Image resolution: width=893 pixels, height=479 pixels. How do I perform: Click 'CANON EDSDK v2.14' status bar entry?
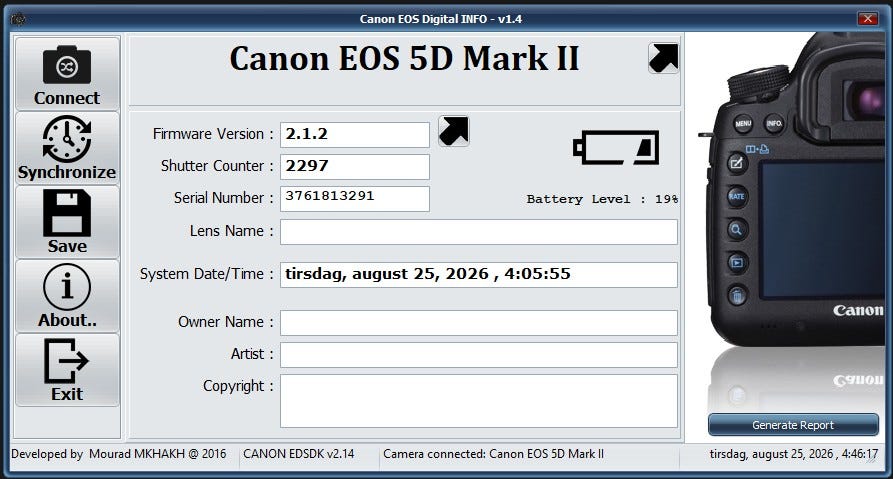[298, 454]
